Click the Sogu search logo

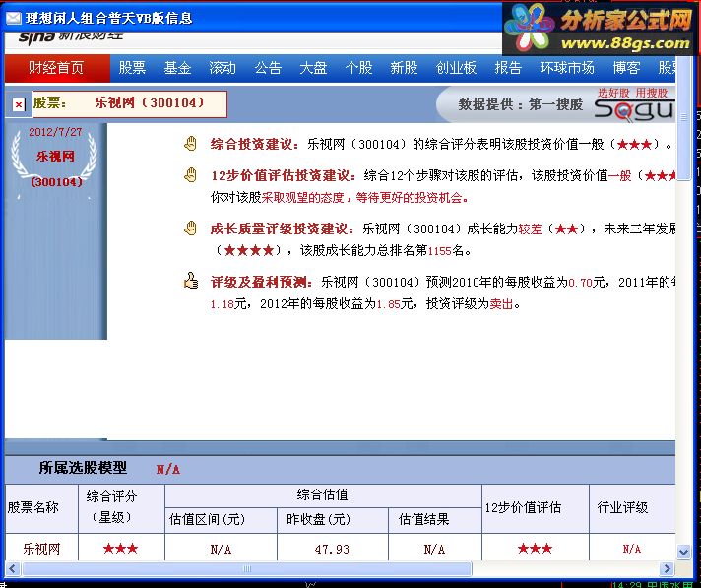tap(633, 110)
